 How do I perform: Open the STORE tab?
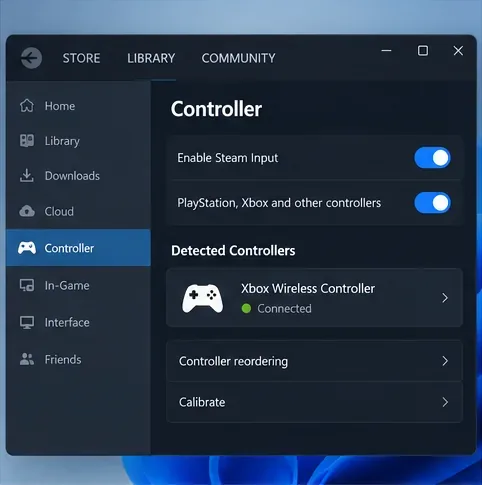81,58
